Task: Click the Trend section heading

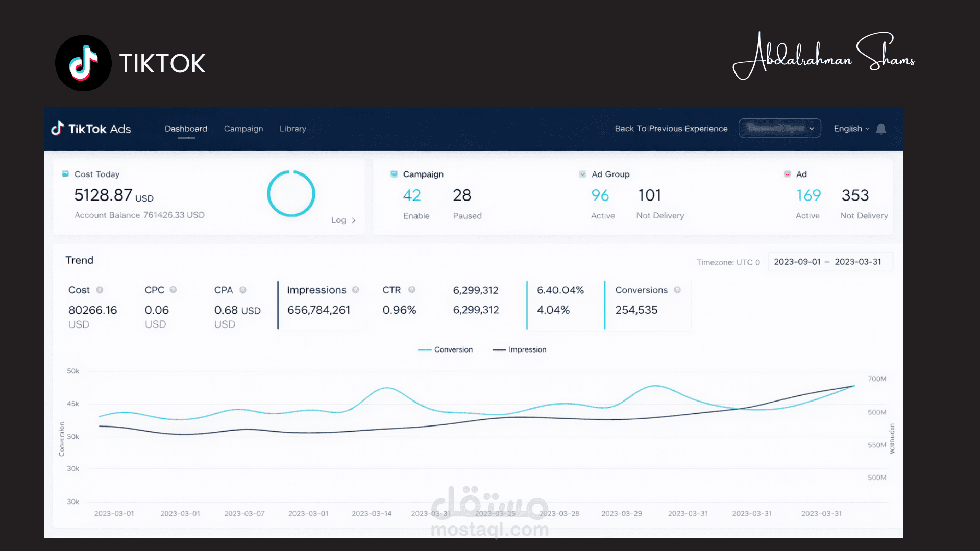Action: tap(80, 260)
